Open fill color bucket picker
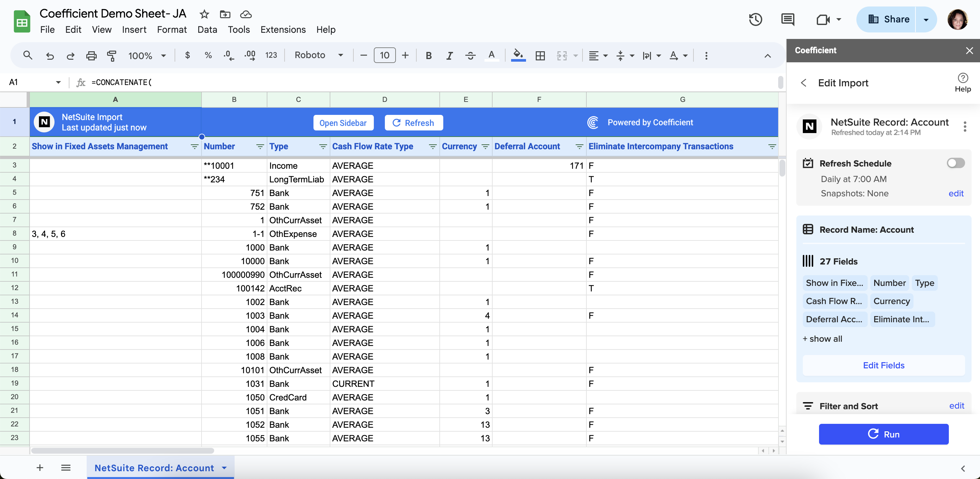 coord(518,55)
